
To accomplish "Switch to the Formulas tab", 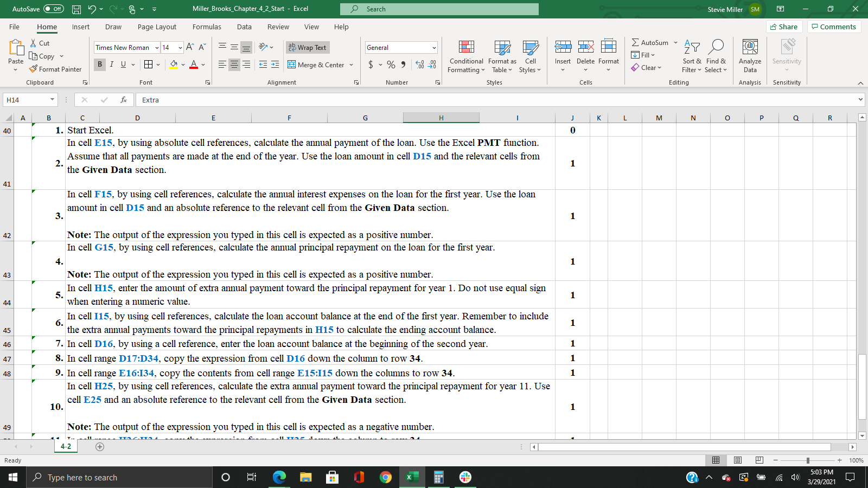I will tap(207, 27).
